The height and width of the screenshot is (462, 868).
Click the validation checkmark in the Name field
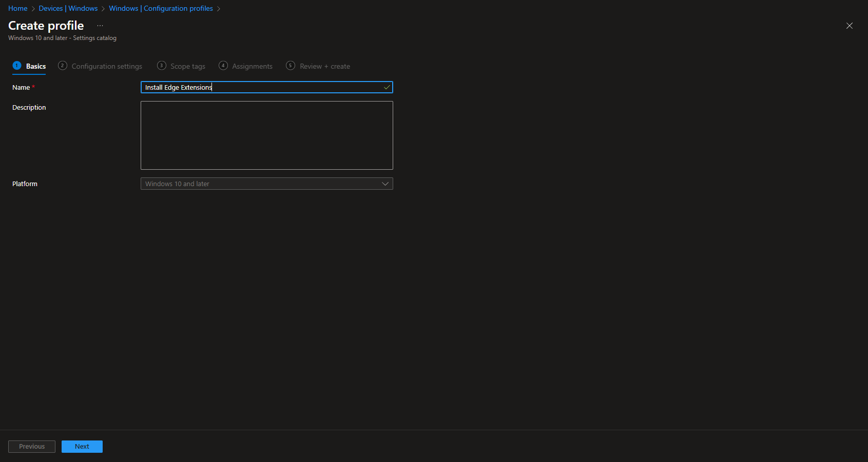click(387, 87)
